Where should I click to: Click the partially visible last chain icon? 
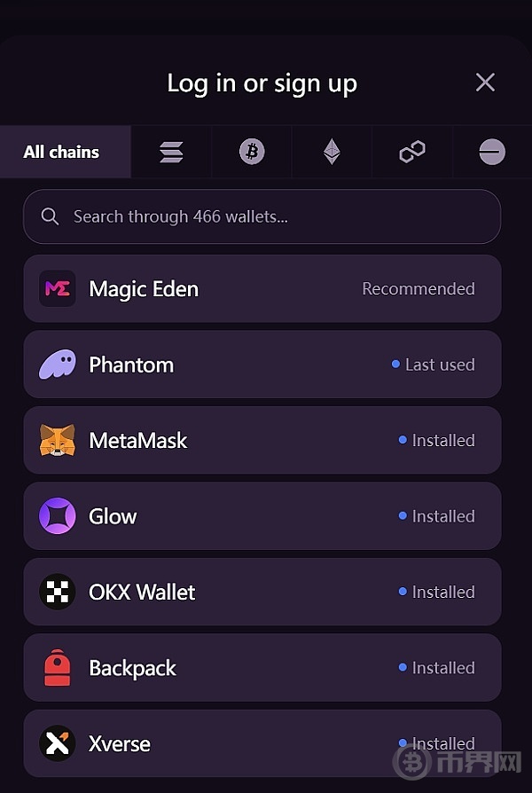click(x=492, y=153)
